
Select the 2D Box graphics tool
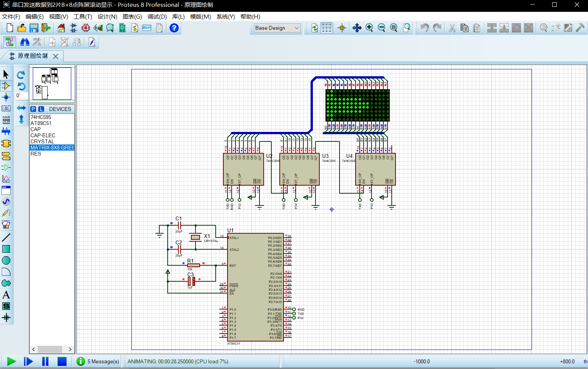[x=6, y=249]
